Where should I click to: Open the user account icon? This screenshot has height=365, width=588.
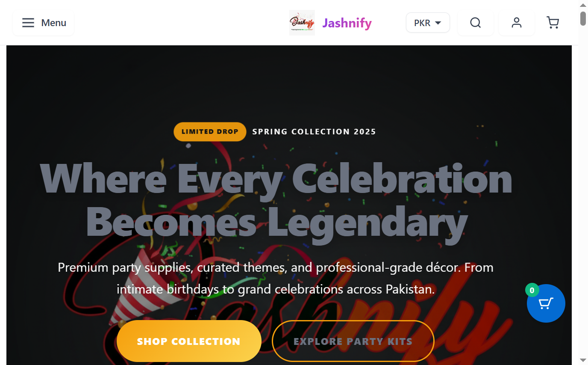(517, 23)
